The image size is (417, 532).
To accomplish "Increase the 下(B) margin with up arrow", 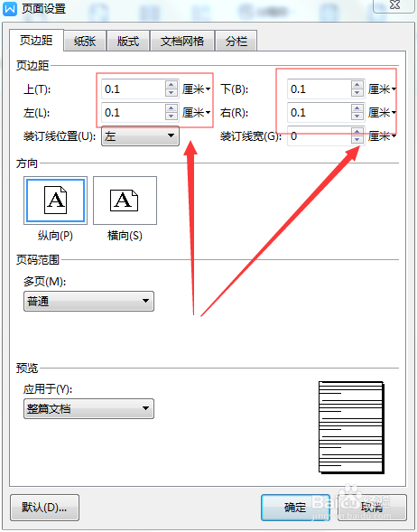I will pos(357,85).
